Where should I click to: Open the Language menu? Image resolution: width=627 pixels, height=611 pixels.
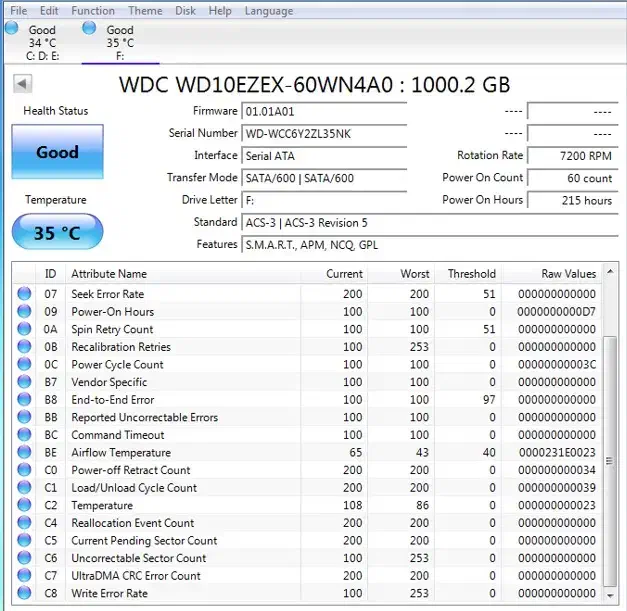coord(269,11)
